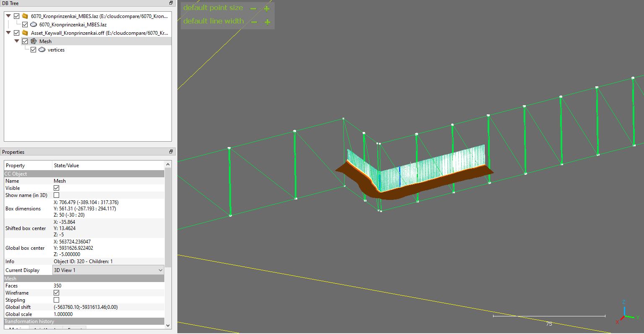This screenshot has height=334, width=644.
Task: Click the Global box center property label
Action: click(x=25, y=248)
